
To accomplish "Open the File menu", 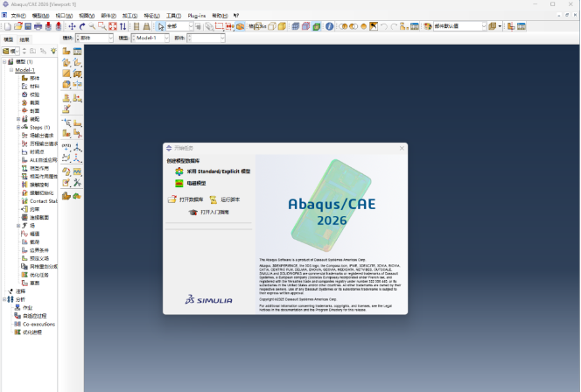I will [x=17, y=15].
